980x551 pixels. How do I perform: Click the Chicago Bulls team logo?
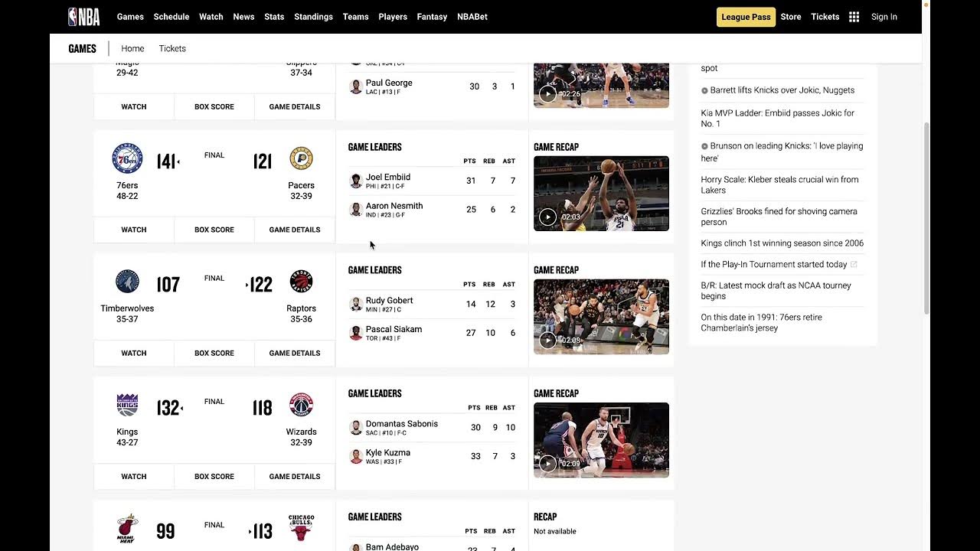(301, 528)
